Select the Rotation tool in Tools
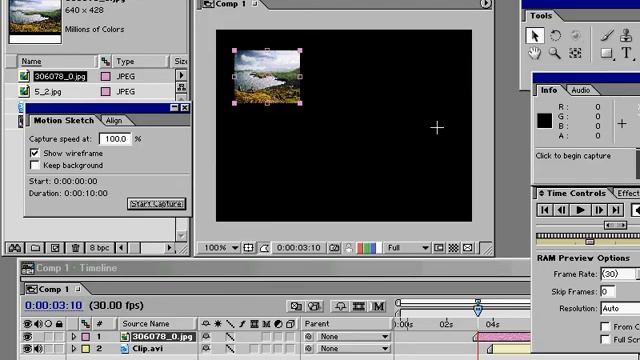 pos(556,36)
